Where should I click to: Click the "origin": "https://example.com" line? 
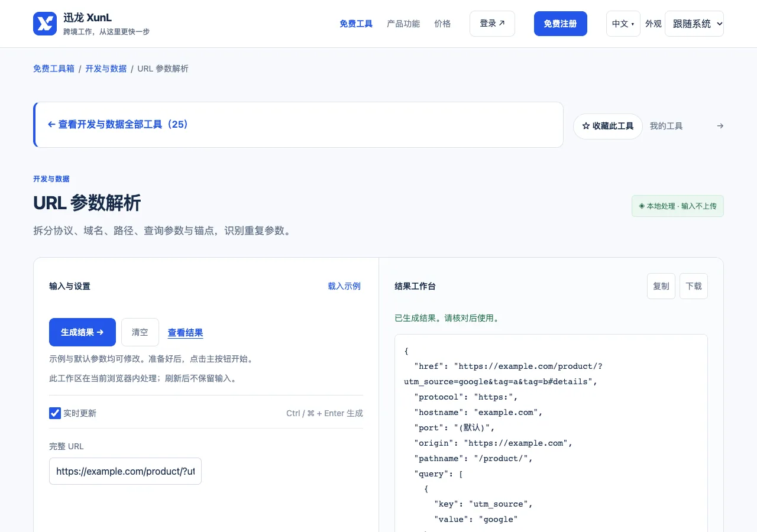tap(493, 443)
